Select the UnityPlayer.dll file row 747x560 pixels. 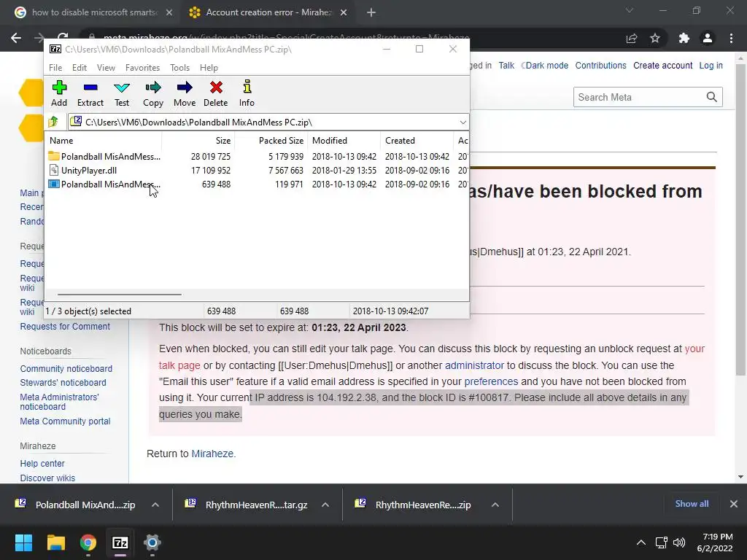[258, 170]
